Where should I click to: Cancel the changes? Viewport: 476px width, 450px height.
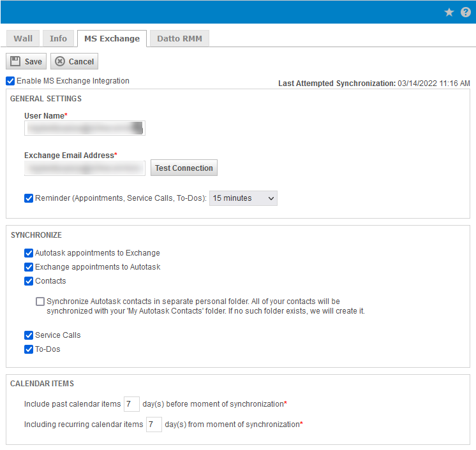pyautogui.click(x=75, y=62)
